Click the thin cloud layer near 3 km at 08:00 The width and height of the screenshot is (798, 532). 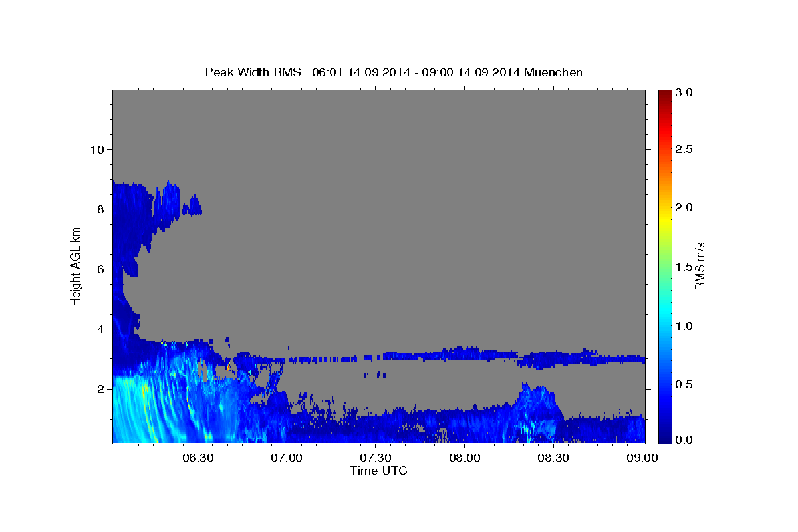(x=464, y=353)
